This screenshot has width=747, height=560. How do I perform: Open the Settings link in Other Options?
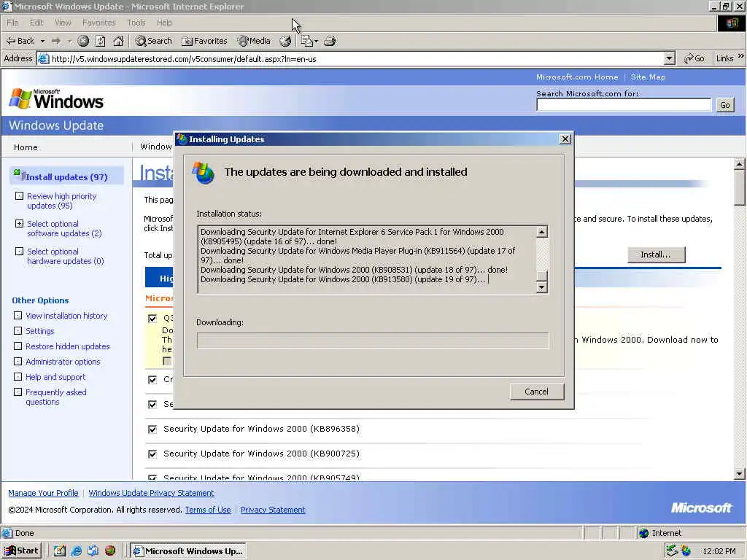(x=39, y=331)
